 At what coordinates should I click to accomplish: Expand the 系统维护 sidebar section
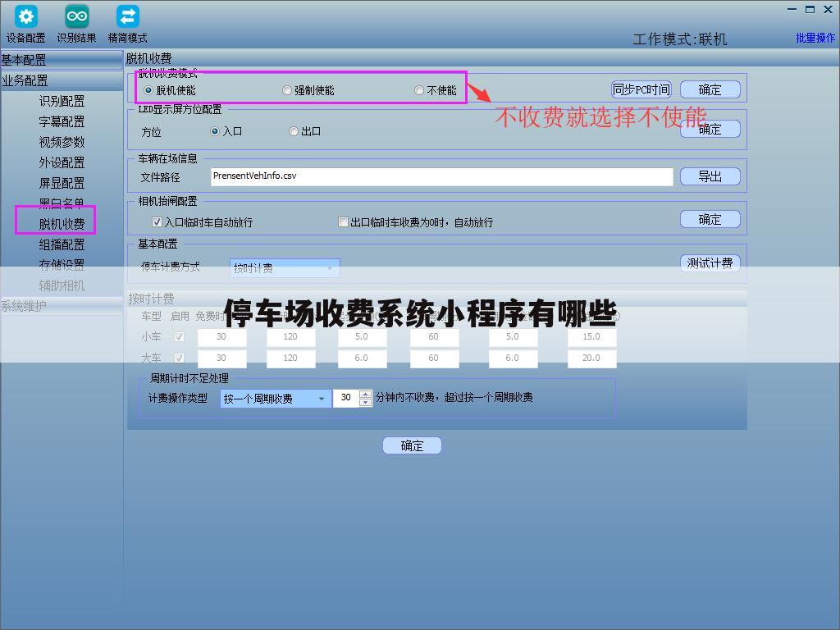tap(62, 306)
